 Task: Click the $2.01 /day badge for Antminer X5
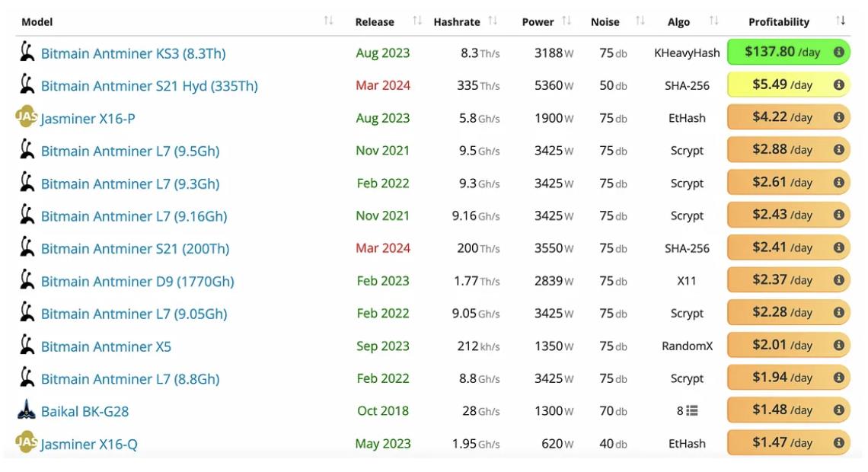[x=782, y=346]
